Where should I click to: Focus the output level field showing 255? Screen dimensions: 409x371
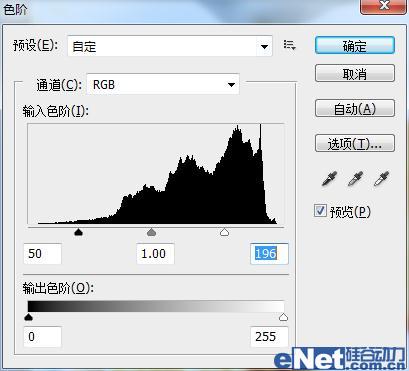pyautogui.click(x=269, y=337)
